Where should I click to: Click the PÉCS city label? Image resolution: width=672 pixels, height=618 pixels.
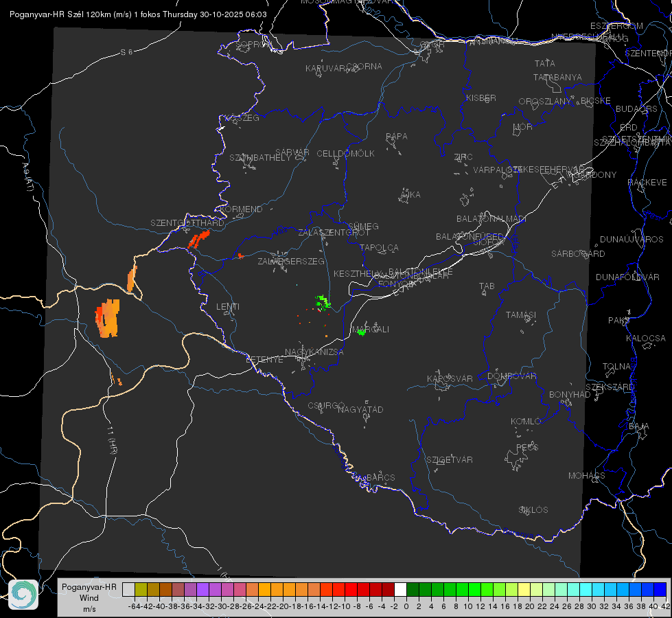[526, 447]
